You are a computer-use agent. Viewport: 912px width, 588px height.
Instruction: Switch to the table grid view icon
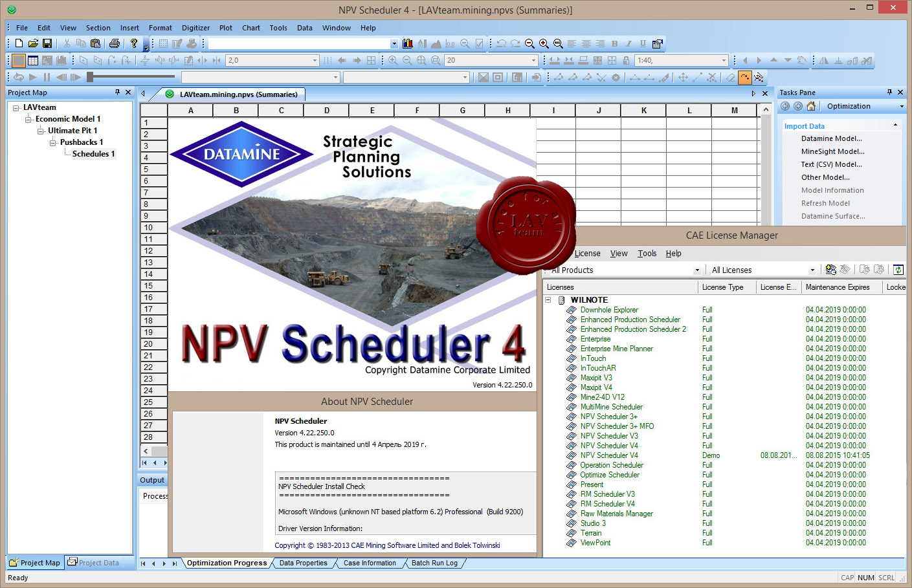(x=33, y=60)
